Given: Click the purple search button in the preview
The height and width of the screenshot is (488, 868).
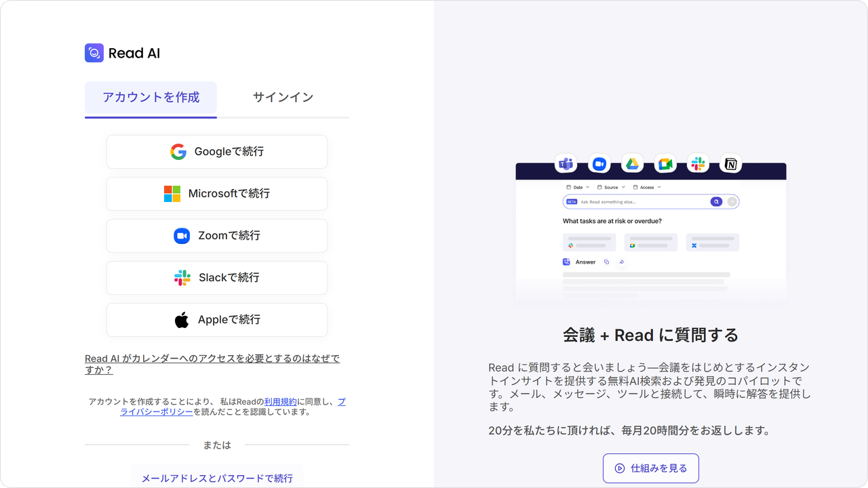Looking at the screenshot, I should click(x=716, y=202).
